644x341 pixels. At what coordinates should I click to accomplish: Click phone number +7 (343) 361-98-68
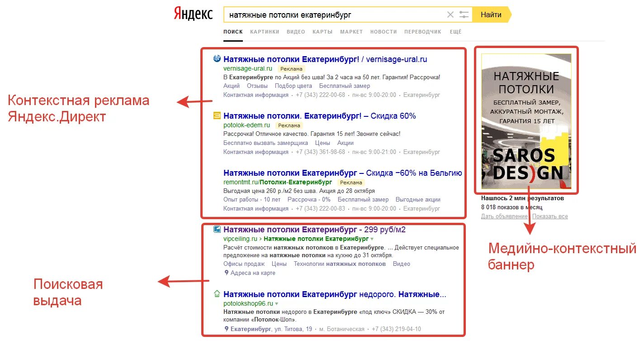pyautogui.click(x=320, y=152)
